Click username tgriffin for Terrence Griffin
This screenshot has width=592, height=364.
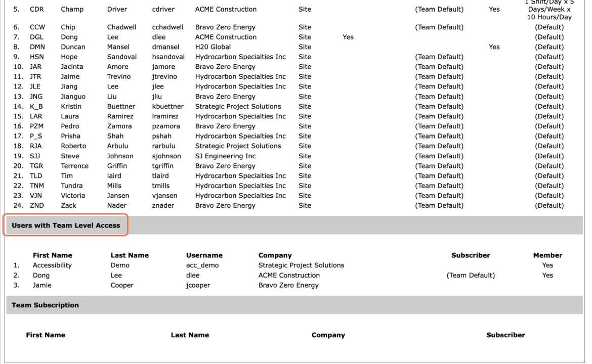pos(163,166)
